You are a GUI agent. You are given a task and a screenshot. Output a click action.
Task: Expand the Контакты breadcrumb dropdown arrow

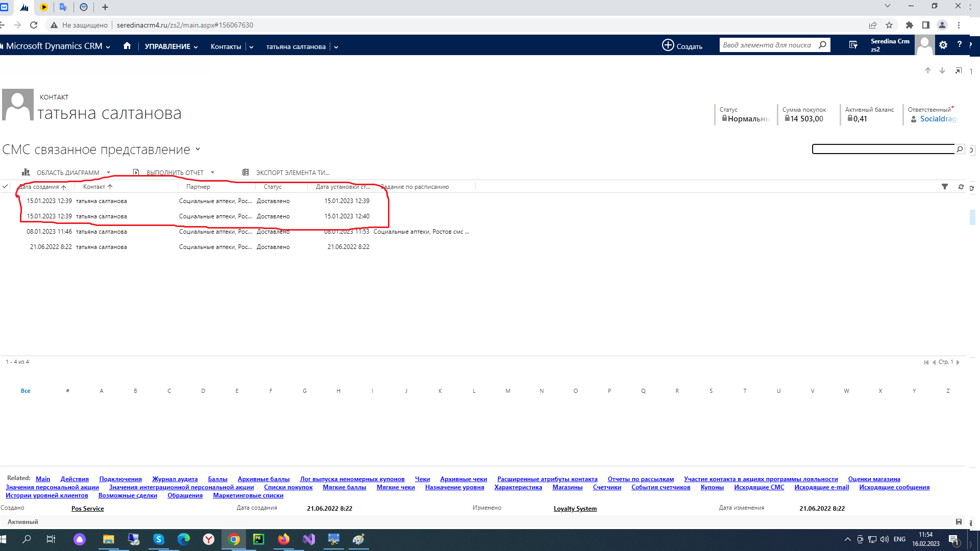point(251,47)
